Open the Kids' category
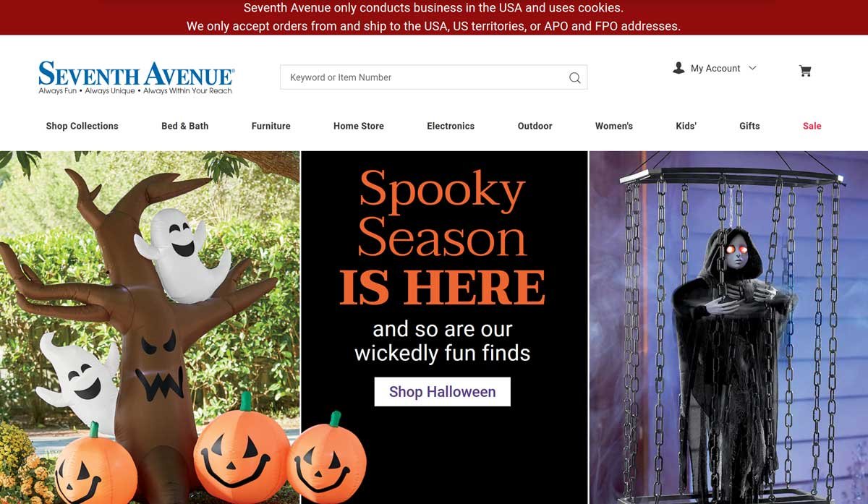 coord(686,126)
